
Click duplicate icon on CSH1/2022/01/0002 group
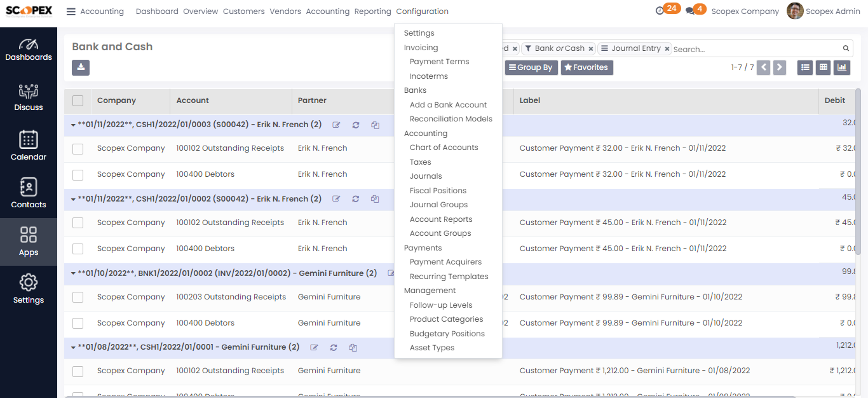pyautogui.click(x=375, y=199)
